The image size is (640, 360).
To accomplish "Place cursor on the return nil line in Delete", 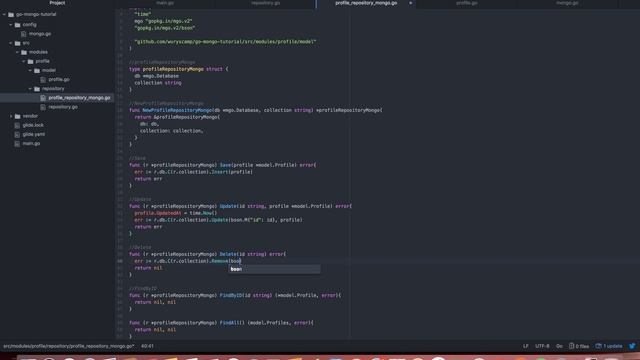I will [149, 268].
